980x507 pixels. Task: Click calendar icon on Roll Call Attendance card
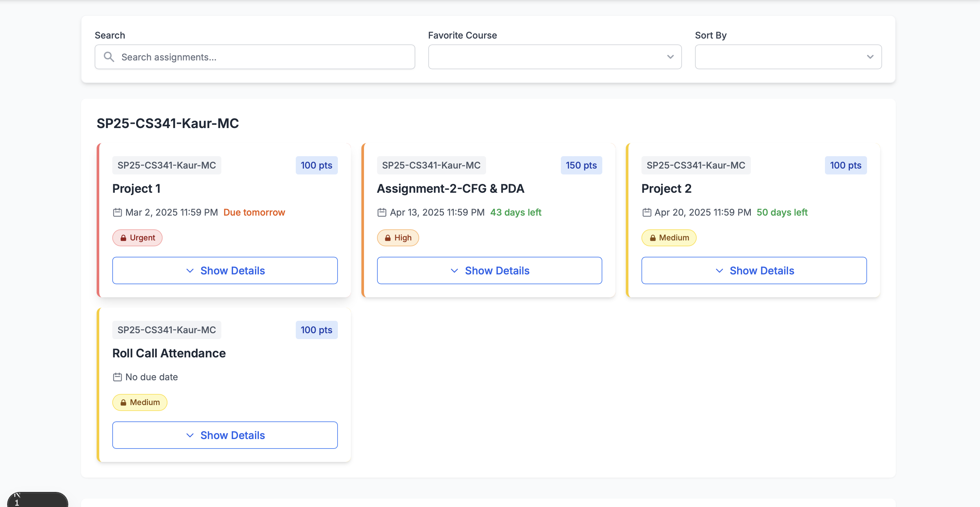coord(117,377)
